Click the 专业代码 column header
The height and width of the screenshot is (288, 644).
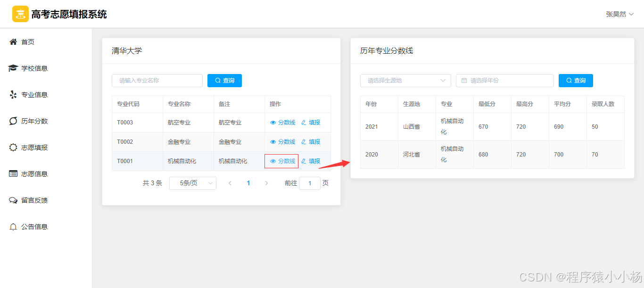[x=137, y=104]
